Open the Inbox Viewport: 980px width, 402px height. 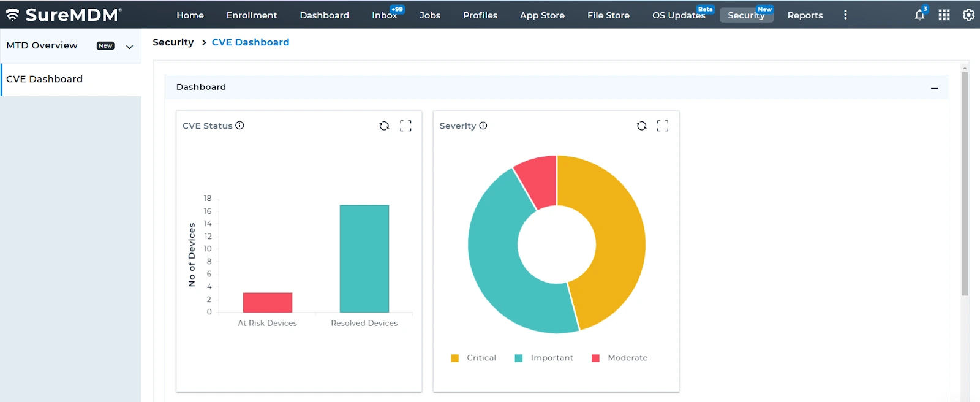(x=385, y=15)
